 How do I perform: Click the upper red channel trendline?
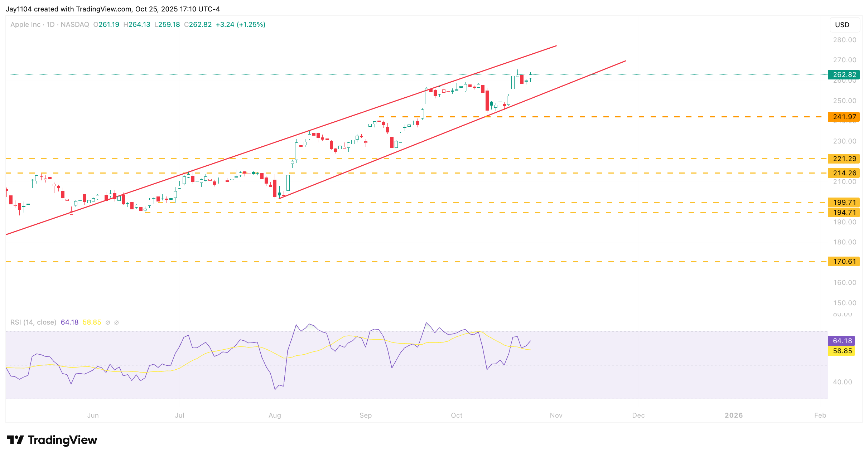click(358, 114)
